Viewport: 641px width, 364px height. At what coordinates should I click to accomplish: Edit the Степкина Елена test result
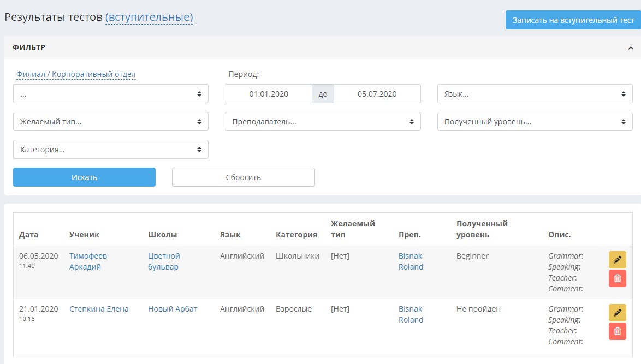pyautogui.click(x=618, y=313)
